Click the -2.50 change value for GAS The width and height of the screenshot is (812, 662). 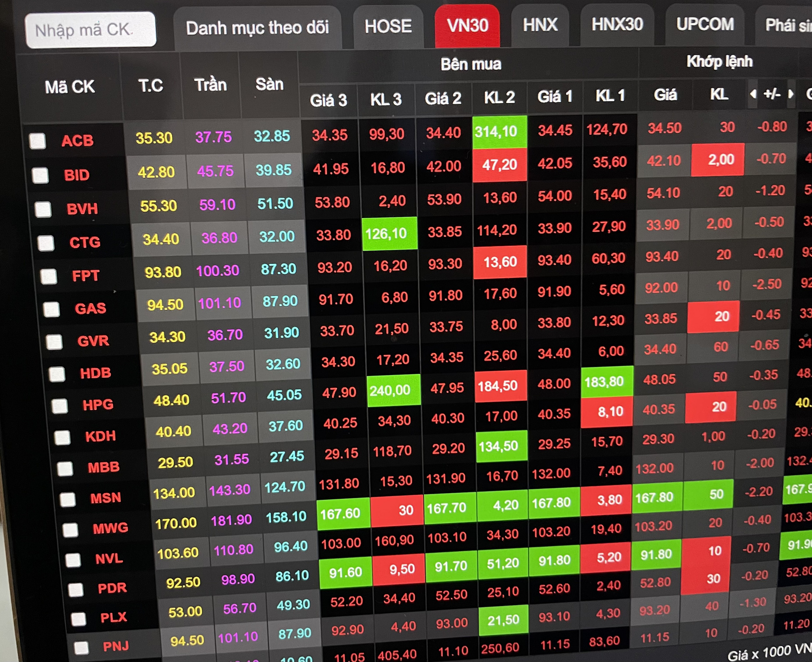[767, 284]
